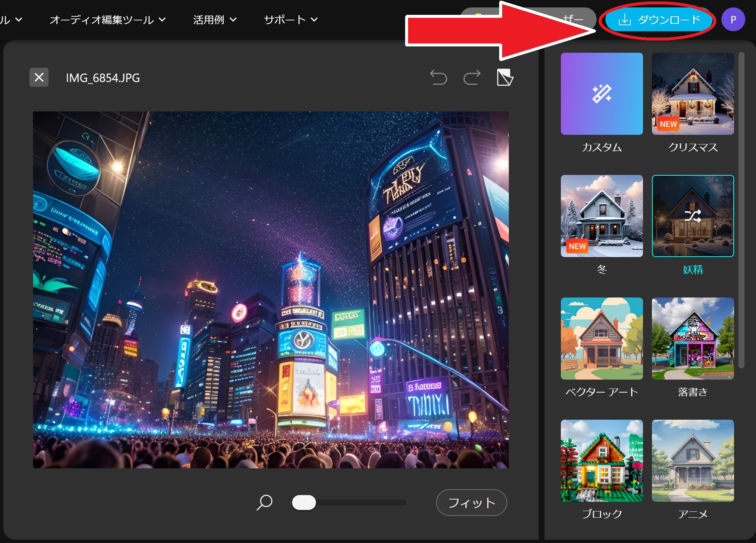Choose the Christmas style thumbnail
This screenshot has width=756, height=543.
pos(693,94)
